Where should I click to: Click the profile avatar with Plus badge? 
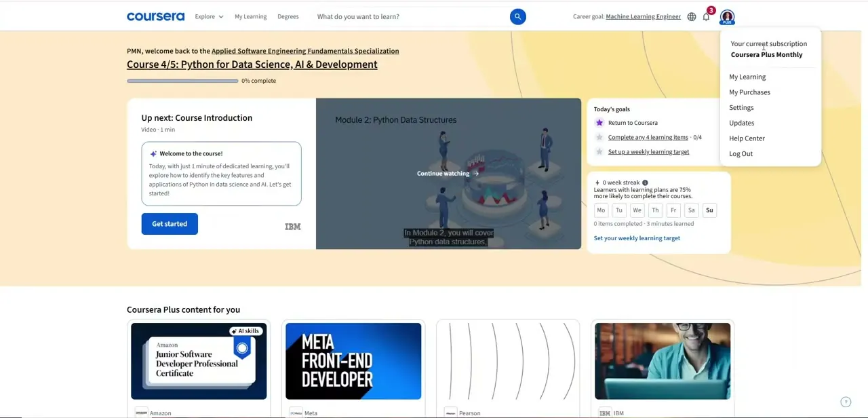point(727,16)
